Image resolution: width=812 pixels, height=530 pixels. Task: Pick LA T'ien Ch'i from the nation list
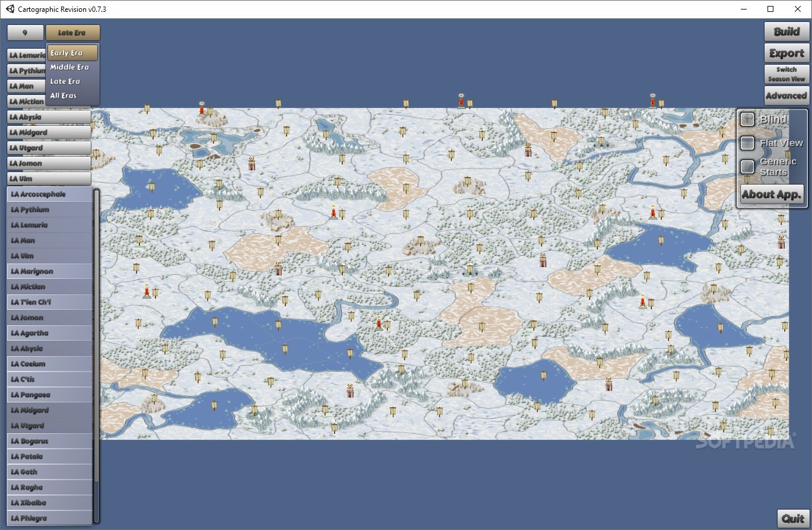(50, 302)
